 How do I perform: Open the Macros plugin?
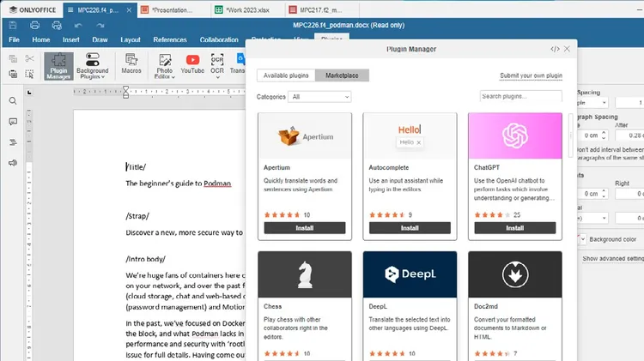tap(131, 63)
